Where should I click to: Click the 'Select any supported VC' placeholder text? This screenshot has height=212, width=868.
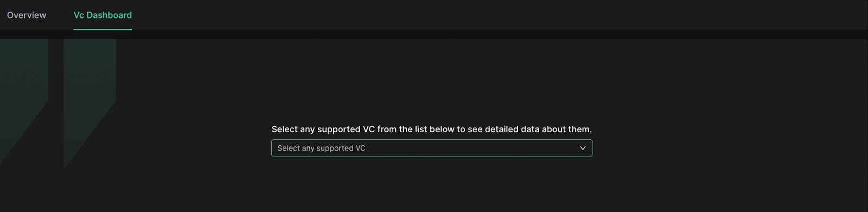pyautogui.click(x=321, y=148)
